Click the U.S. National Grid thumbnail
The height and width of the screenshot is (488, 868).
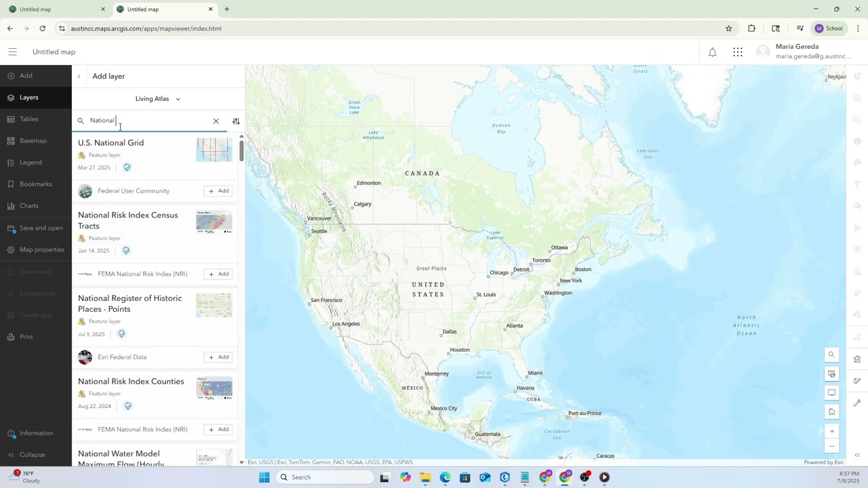click(214, 150)
